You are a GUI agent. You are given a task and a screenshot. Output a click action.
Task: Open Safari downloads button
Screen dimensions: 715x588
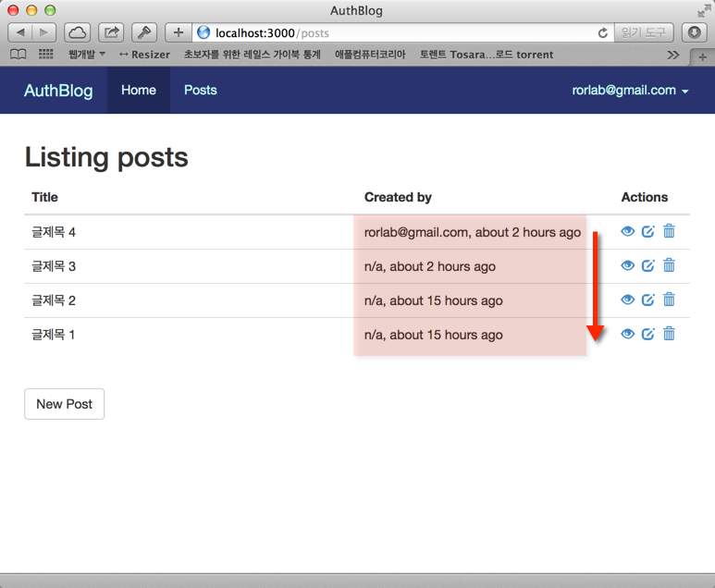click(695, 32)
